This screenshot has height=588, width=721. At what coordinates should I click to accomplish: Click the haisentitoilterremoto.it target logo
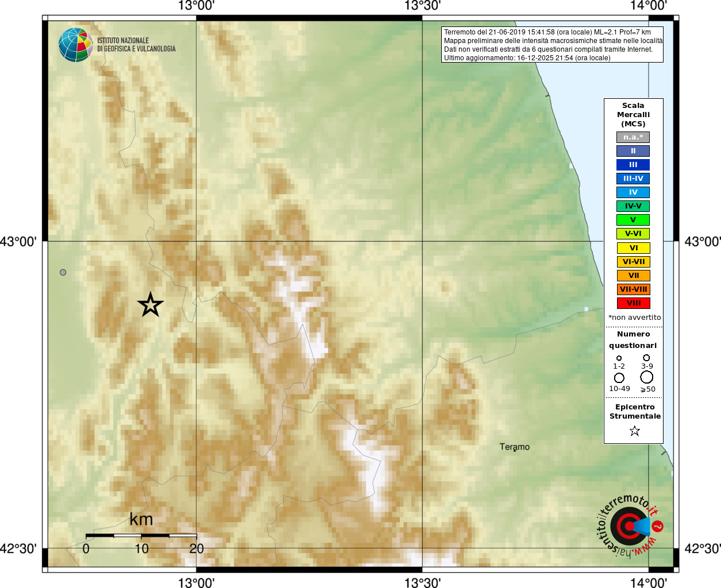tap(630, 526)
